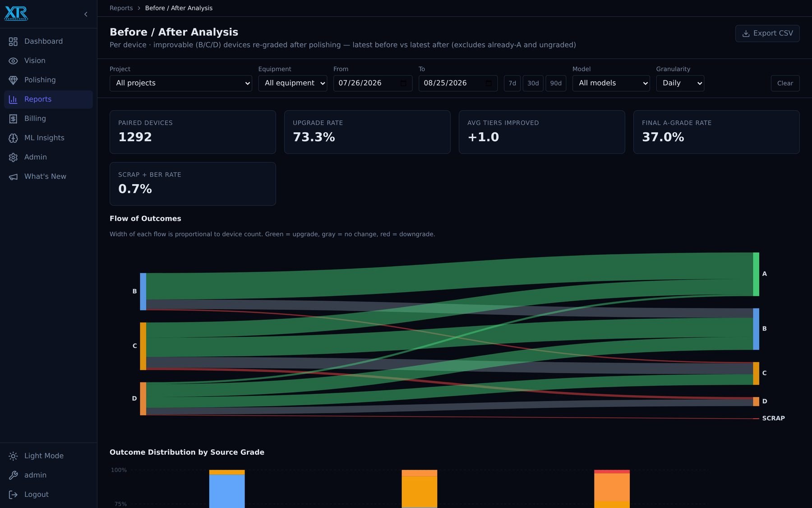Open the Model dropdown showing All models
812x508 pixels.
tap(611, 83)
